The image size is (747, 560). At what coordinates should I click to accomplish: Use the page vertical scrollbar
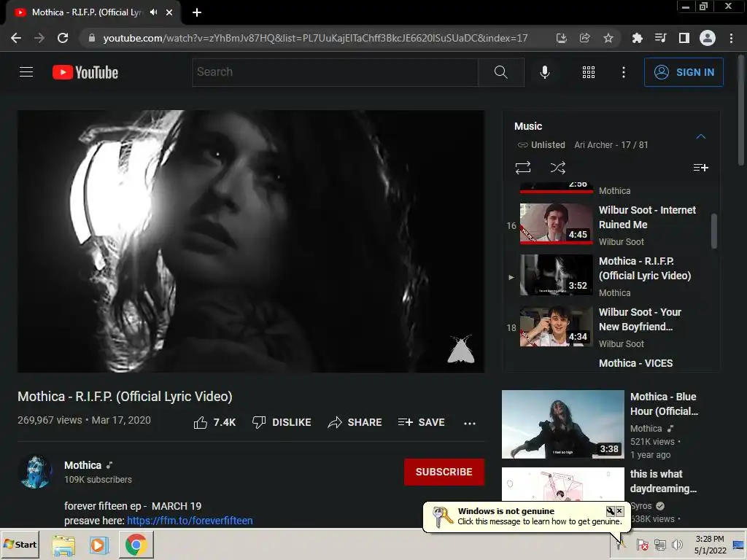[x=741, y=111]
